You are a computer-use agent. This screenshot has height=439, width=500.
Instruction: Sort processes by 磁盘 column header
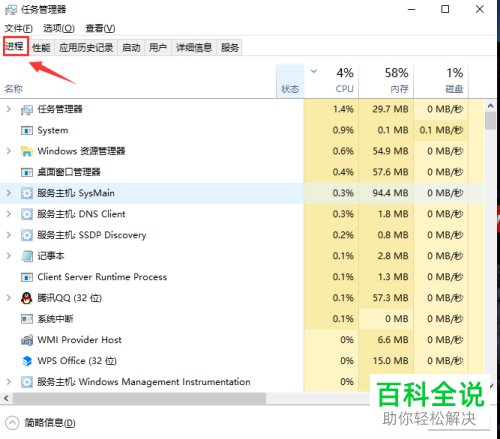[441, 82]
